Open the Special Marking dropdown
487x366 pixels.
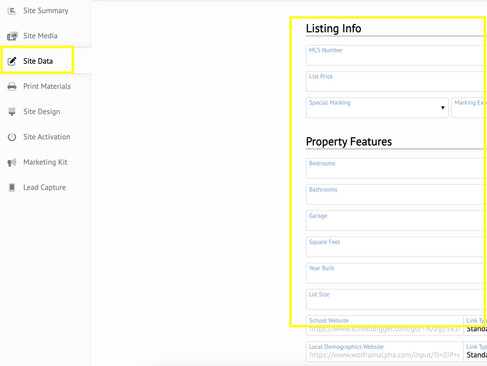click(377, 108)
